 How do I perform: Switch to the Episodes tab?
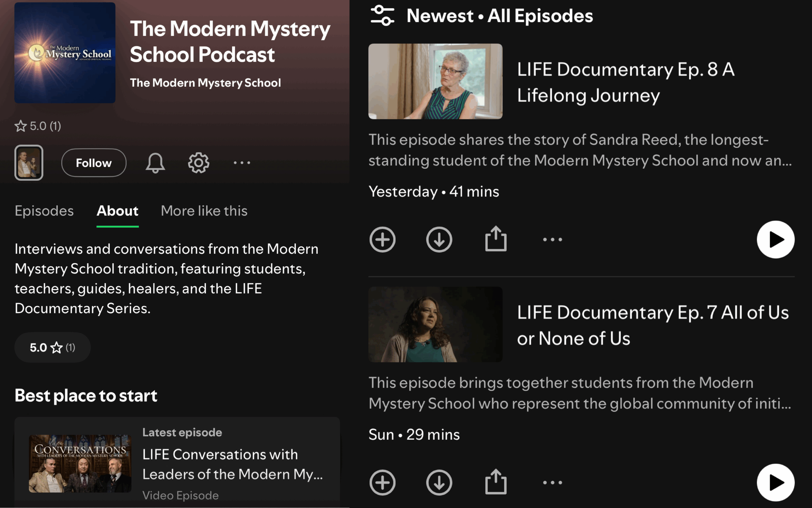[44, 211]
